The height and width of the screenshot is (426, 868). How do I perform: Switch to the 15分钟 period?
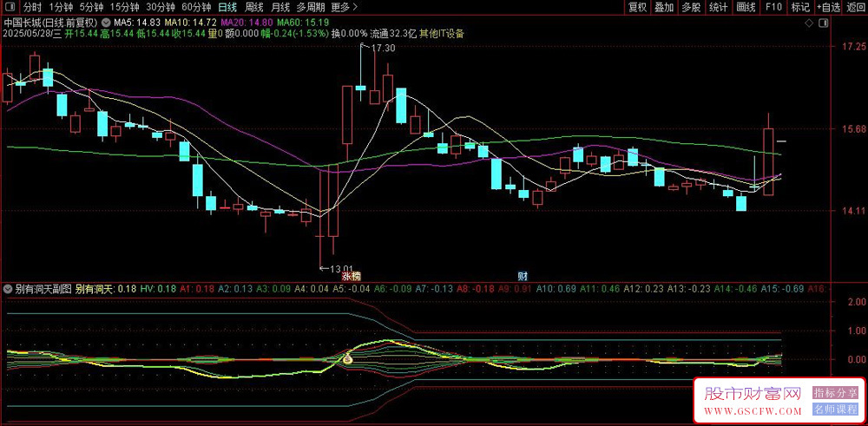[x=124, y=7]
